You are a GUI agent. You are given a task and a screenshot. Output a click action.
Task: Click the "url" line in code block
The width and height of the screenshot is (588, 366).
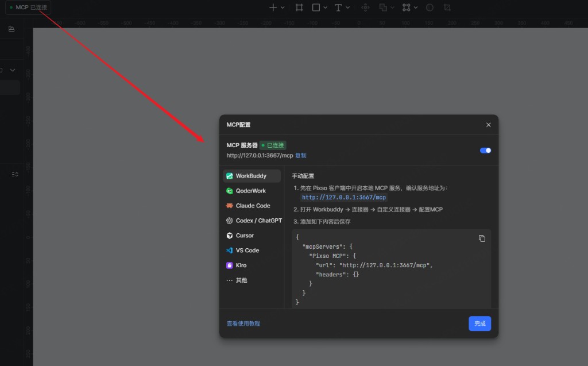point(374,265)
